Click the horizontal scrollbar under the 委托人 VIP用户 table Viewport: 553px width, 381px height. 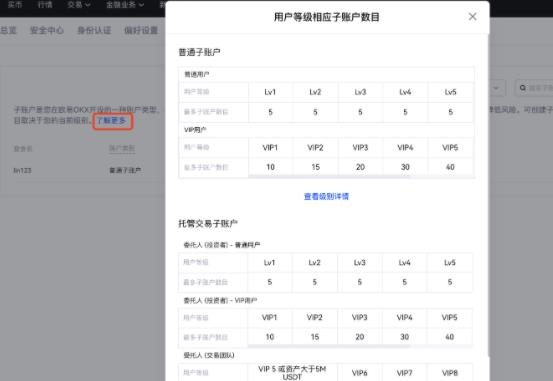[x=329, y=346]
